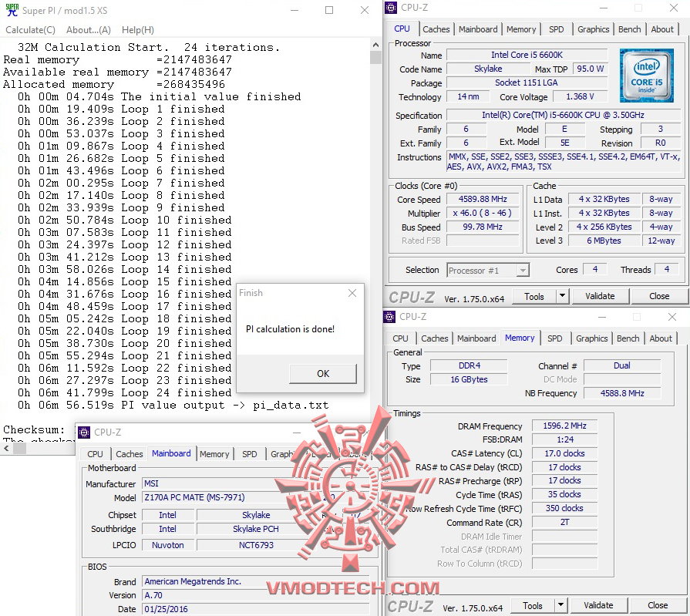Select the Memory tab in top CPU-Z window
Viewport: 690px width, 616px height.
pos(521,29)
